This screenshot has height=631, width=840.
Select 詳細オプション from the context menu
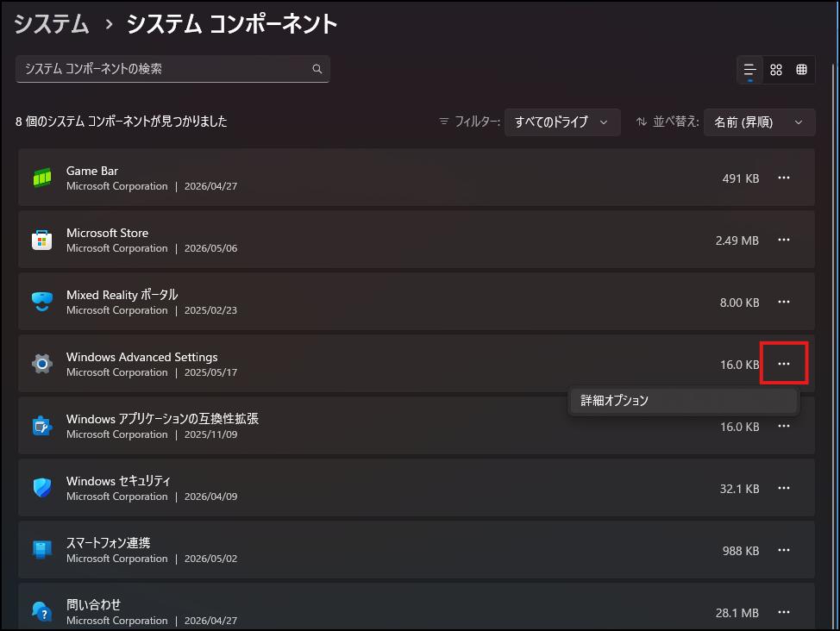(684, 401)
